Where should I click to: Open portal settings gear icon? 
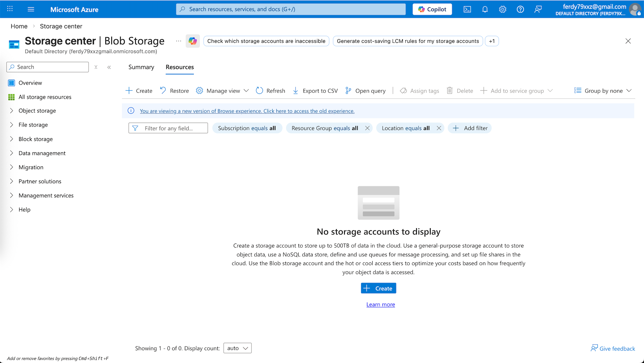click(502, 9)
